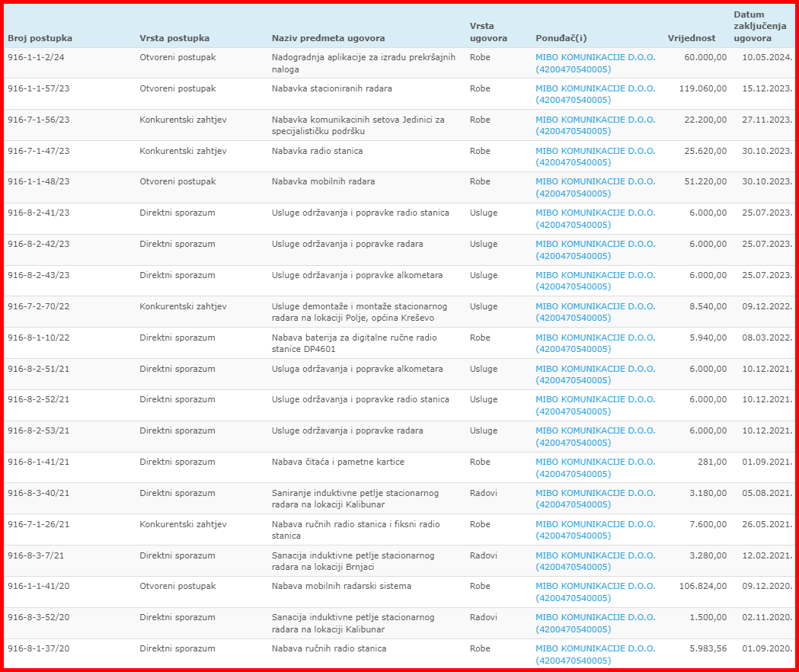Viewport: 799px width, 672px height.
Task: Click 'Nabavka stacioniranih radara' subject
Action: pos(332,88)
